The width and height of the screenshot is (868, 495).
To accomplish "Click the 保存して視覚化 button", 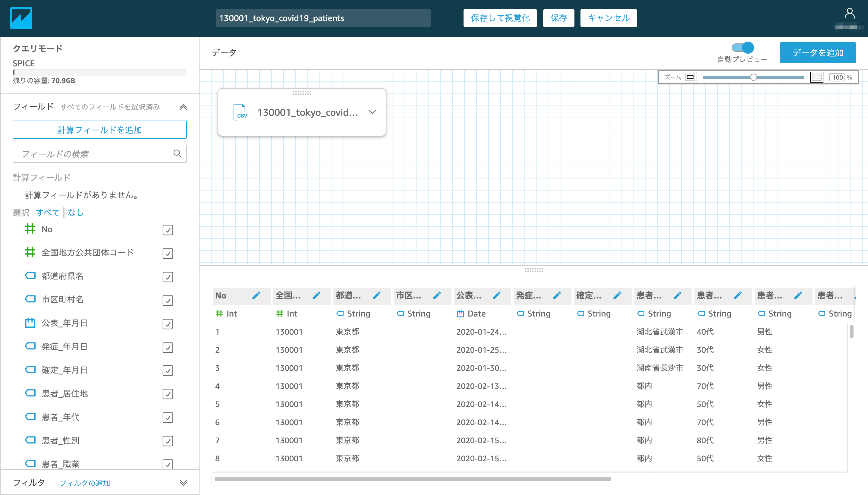I will [x=500, y=18].
